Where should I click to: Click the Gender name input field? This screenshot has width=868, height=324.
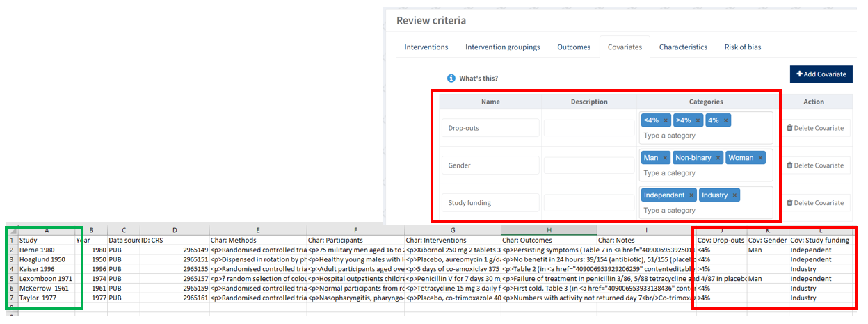(x=490, y=165)
